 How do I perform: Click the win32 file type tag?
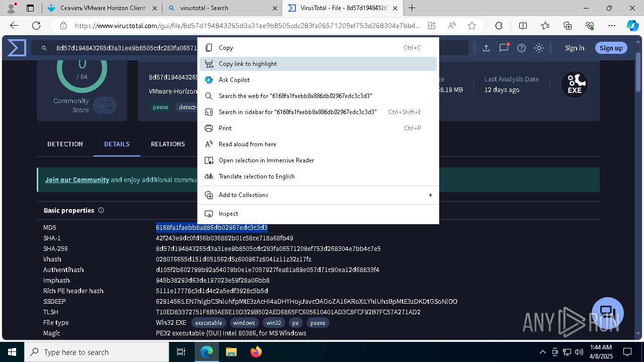(x=274, y=323)
